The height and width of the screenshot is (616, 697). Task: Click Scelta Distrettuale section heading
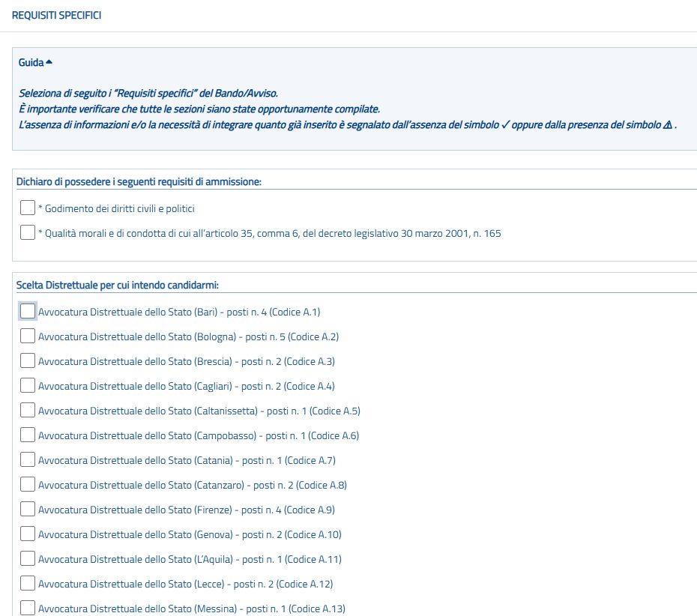[x=122, y=285]
